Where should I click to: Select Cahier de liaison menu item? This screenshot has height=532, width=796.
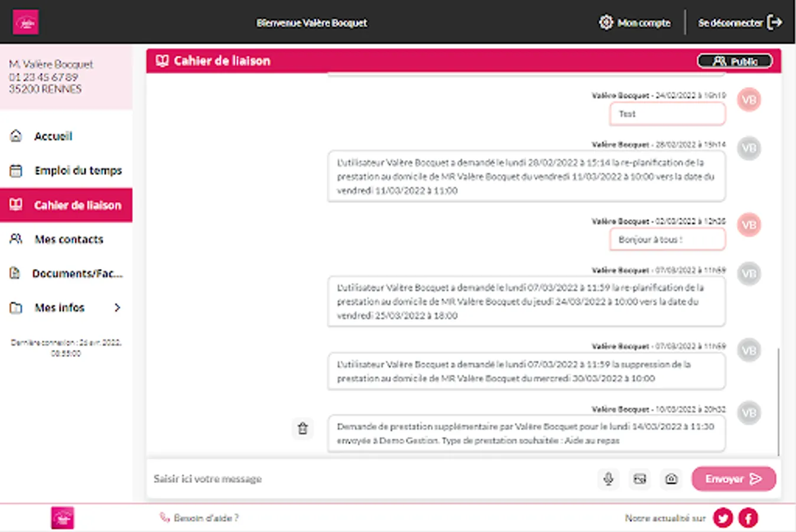[x=66, y=205]
